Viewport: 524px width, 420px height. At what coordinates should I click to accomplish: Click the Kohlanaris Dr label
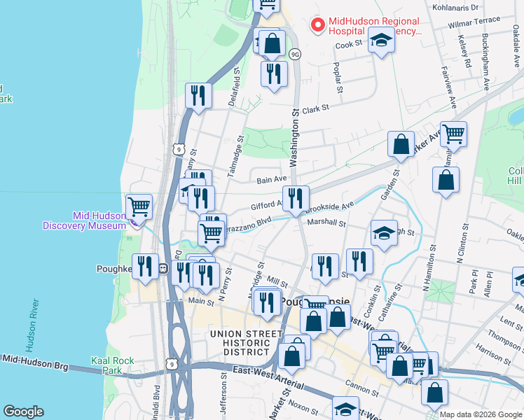455,7
